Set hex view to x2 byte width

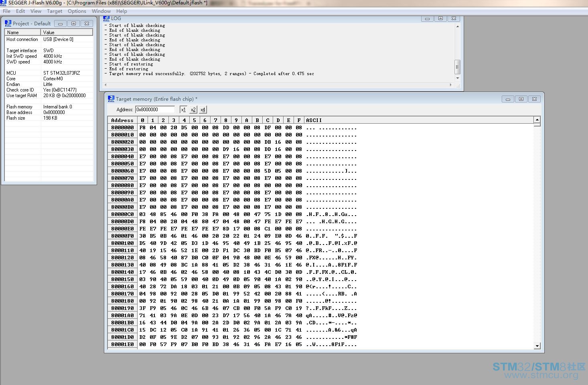(193, 110)
